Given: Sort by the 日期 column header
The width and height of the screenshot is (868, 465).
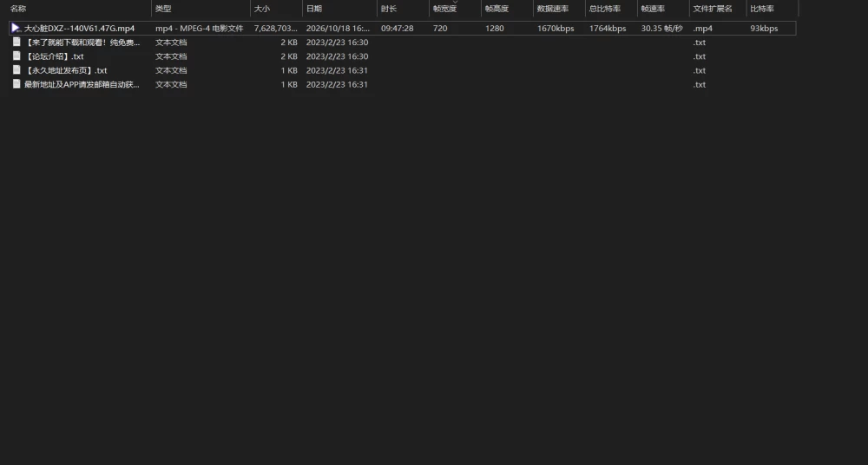Looking at the screenshot, I should click(x=314, y=9).
